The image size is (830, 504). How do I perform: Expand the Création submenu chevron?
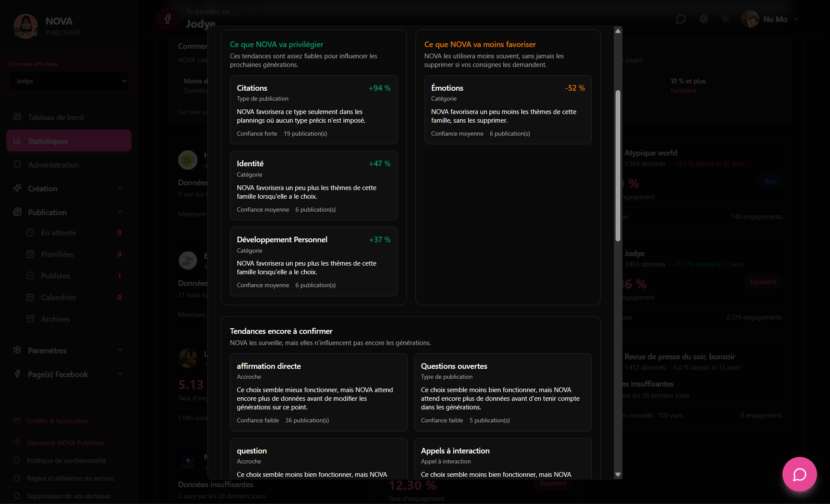121,188
